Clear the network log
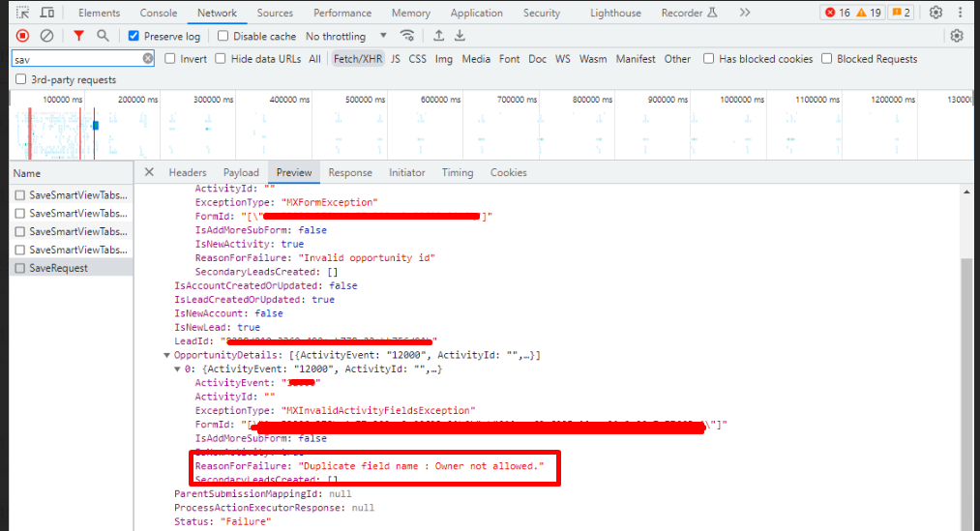 (x=46, y=36)
